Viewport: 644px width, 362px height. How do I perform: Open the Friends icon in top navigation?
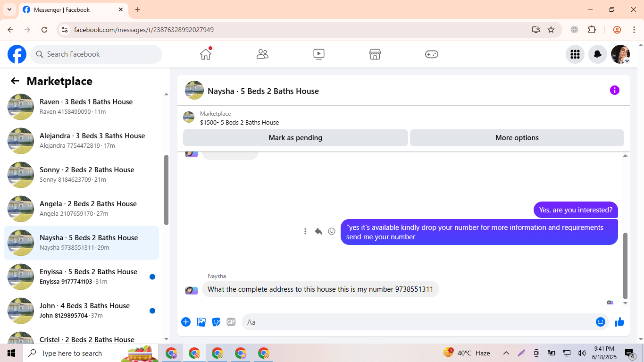(262, 54)
